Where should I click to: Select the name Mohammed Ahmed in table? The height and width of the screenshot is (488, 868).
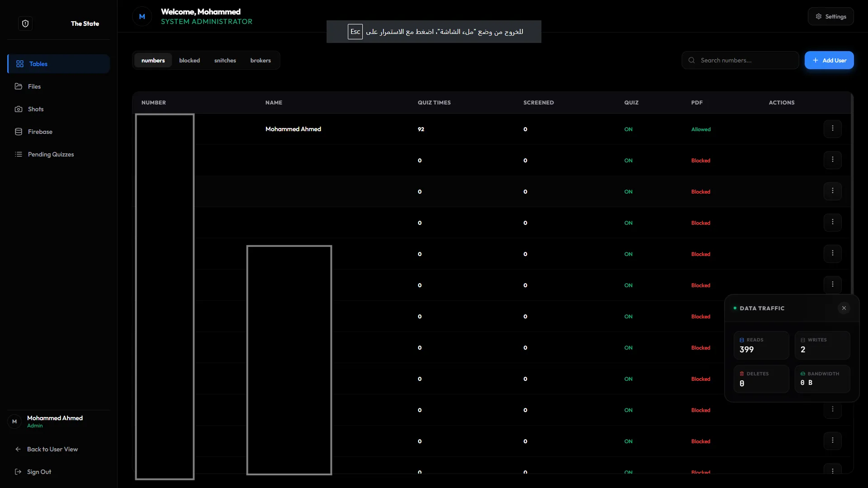[293, 129]
